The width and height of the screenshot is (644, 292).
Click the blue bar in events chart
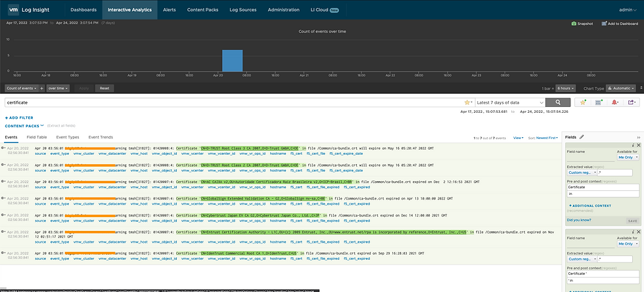pyautogui.click(x=233, y=60)
